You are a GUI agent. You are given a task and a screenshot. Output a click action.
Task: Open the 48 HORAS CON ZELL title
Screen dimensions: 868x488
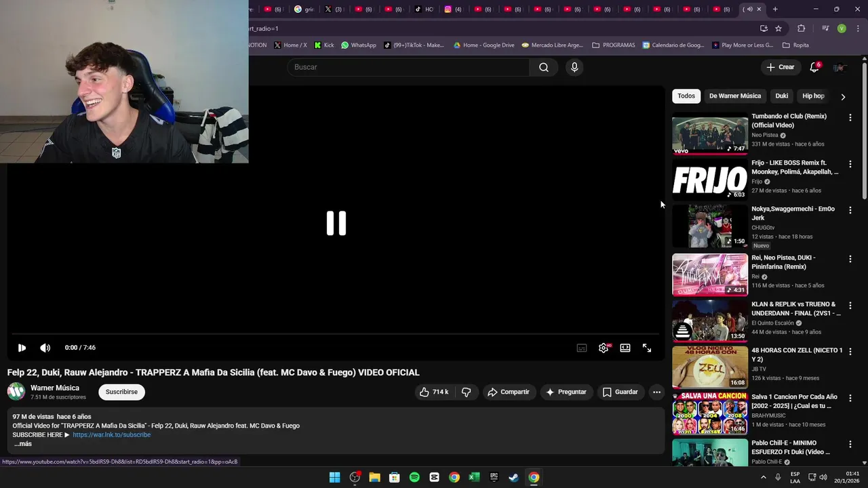point(797,354)
